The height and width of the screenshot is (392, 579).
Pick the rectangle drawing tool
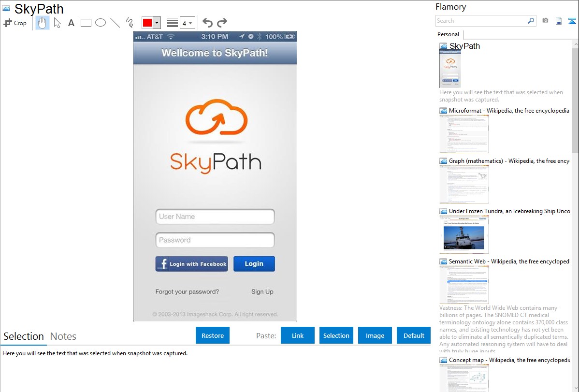(86, 23)
